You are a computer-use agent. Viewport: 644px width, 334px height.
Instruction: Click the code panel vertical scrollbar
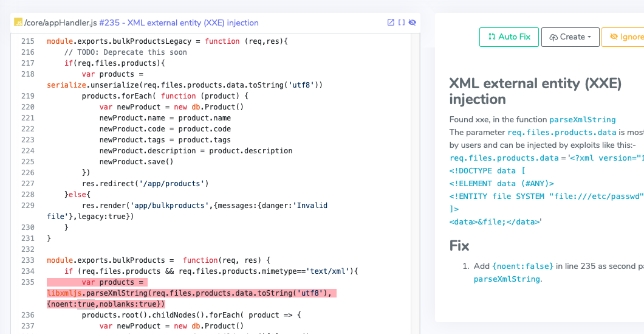coord(414,184)
